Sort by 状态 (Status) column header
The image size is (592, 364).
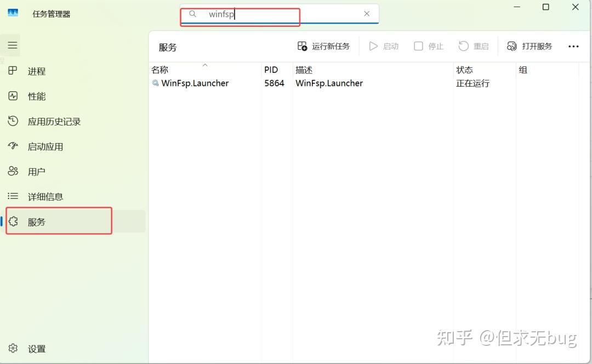coord(485,70)
